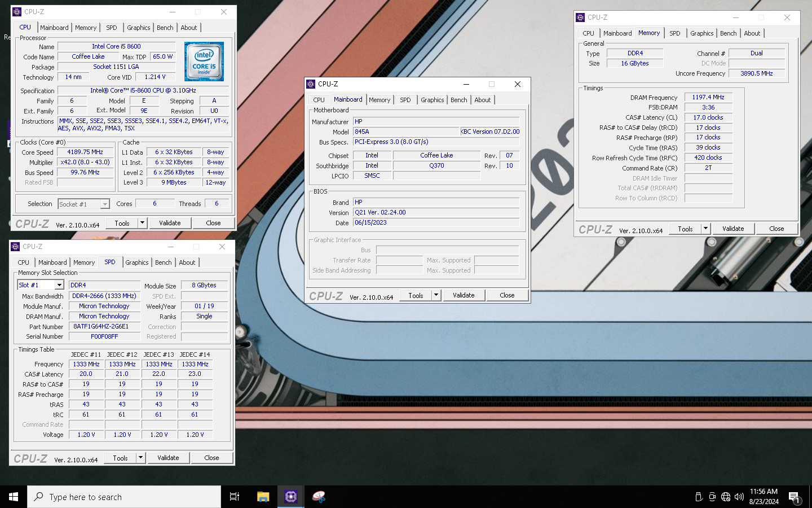Click the Max TDP 65.0 W value
Viewport: 812px width, 508px height.
(163, 56)
